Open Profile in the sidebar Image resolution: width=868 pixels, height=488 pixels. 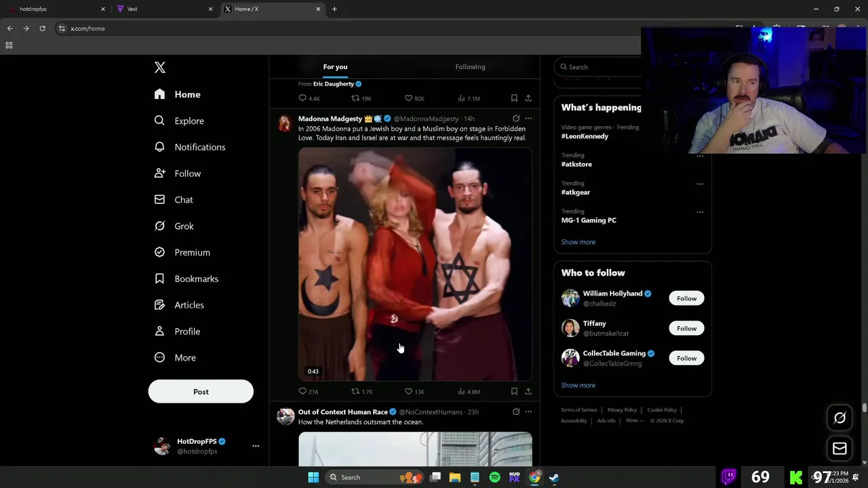177,331
